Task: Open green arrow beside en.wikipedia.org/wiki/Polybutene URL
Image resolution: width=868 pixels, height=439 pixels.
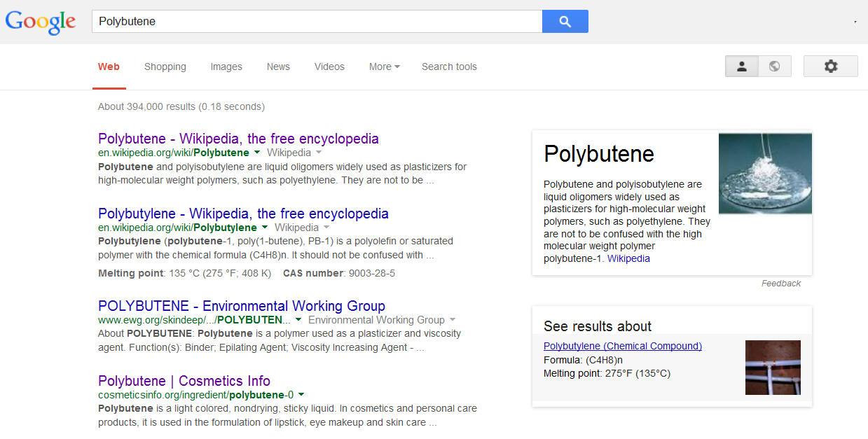Action: pos(257,153)
